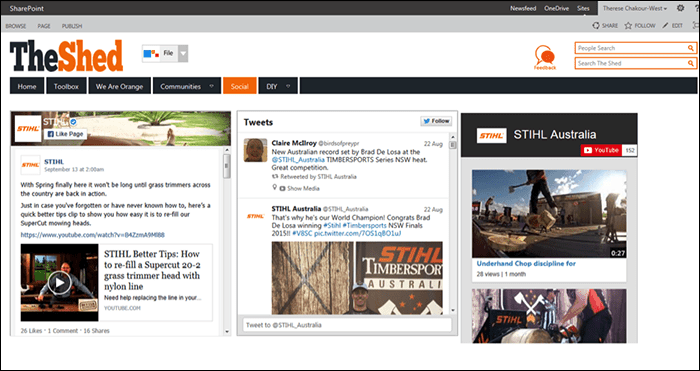Open the settings gear icon

(x=680, y=8)
